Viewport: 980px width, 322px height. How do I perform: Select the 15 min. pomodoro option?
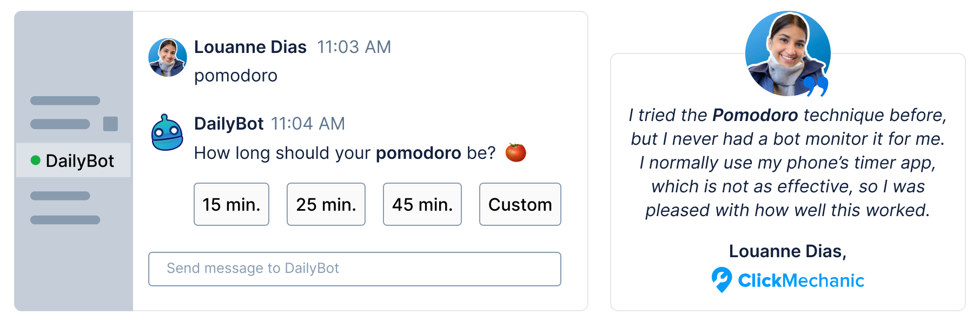pyautogui.click(x=231, y=204)
